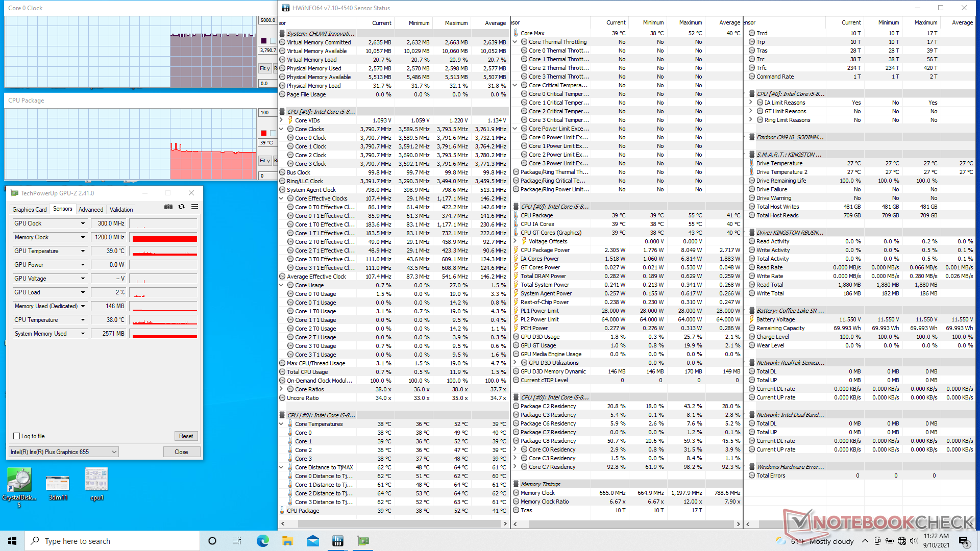This screenshot has height=551, width=980.
Task: Enable the Log to file checkbox
Action: tap(16, 436)
